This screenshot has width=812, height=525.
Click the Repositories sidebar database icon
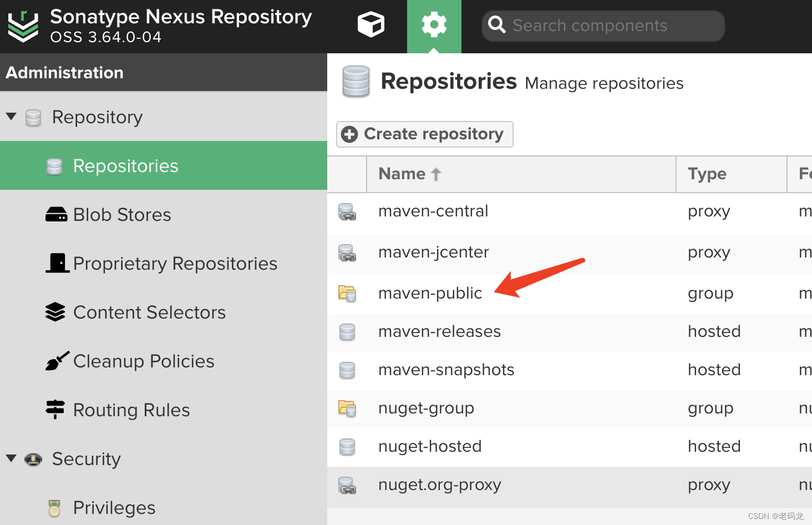click(x=54, y=166)
